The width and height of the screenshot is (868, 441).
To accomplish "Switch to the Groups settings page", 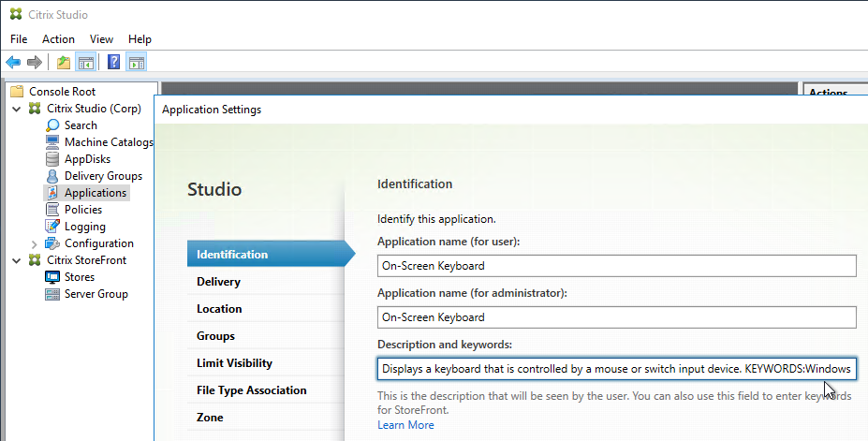I will (266, 336).
